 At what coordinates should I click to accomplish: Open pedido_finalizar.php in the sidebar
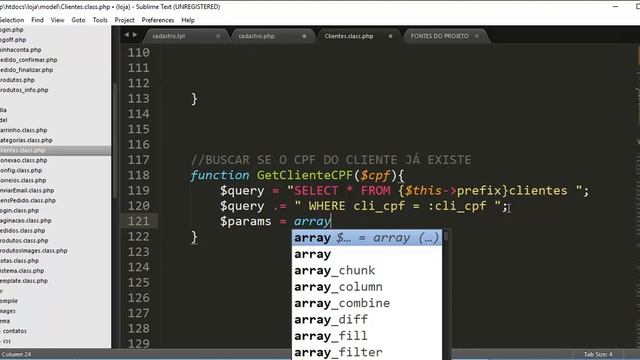(27, 70)
